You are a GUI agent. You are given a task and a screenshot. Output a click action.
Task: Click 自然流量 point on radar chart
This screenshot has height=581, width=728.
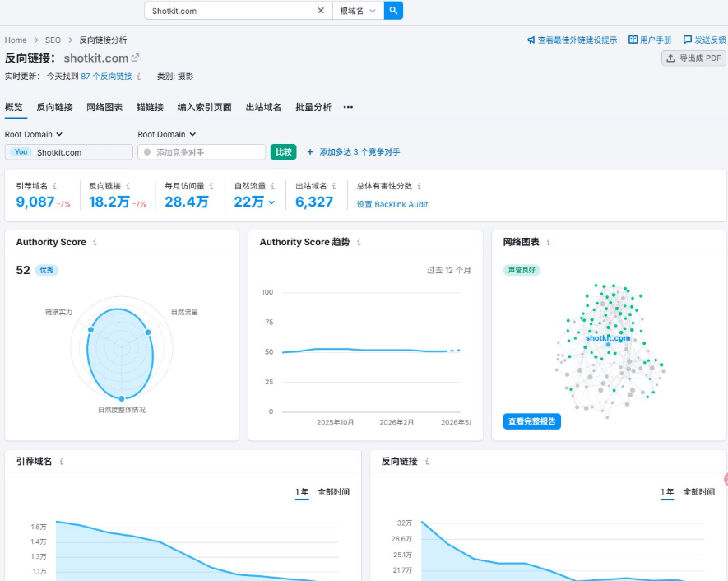(147, 332)
